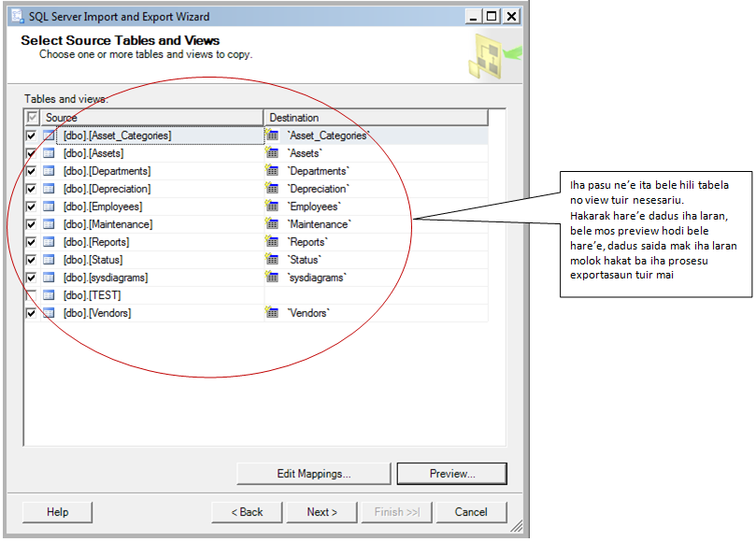The image size is (756, 542).
Task: Click the destination icon beside `sysdiagrams`
Action: pyautogui.click(x=272, y=278)
